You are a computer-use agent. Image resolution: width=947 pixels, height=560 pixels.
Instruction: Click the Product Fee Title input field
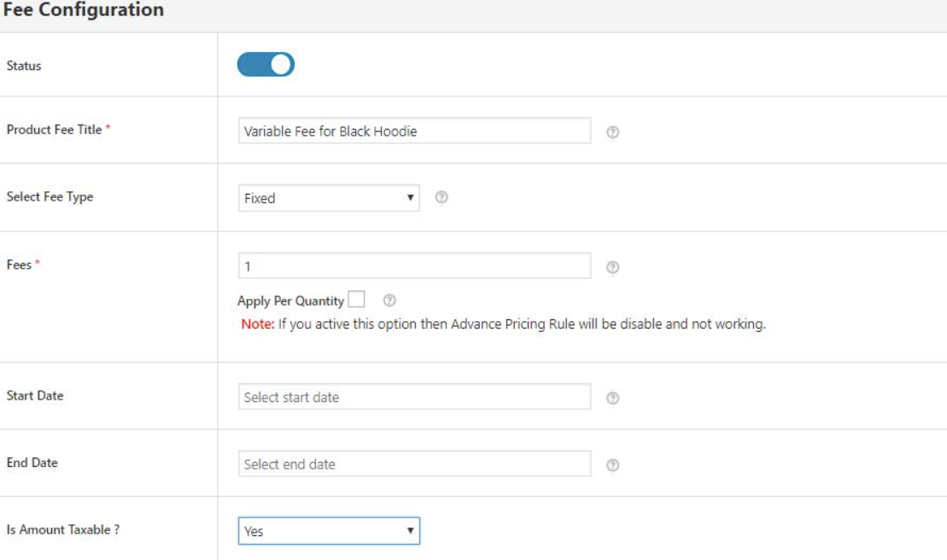414,131
